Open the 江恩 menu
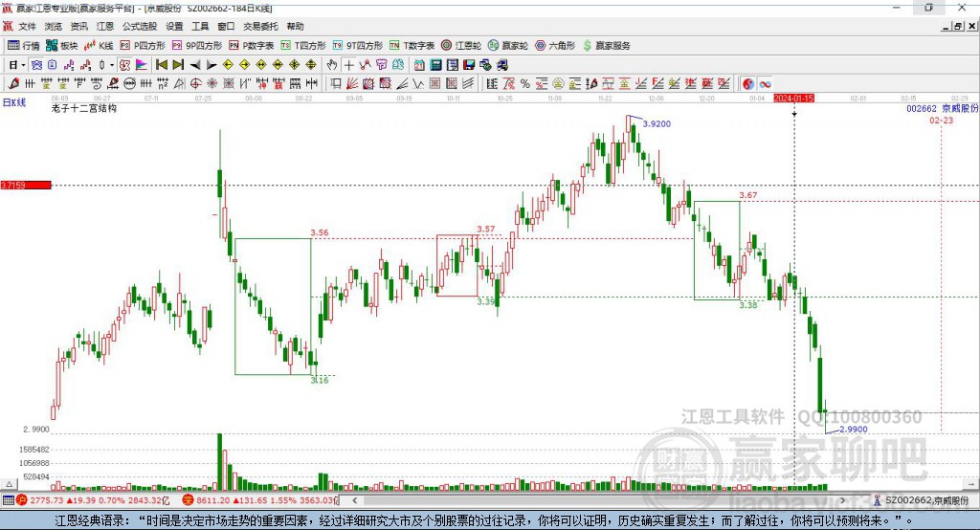 pos(105,26)
